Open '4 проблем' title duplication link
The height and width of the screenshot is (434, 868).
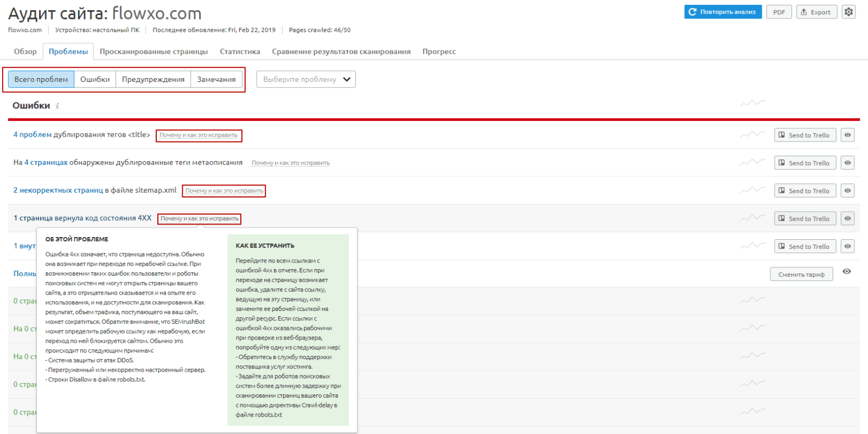coord(33,135)
